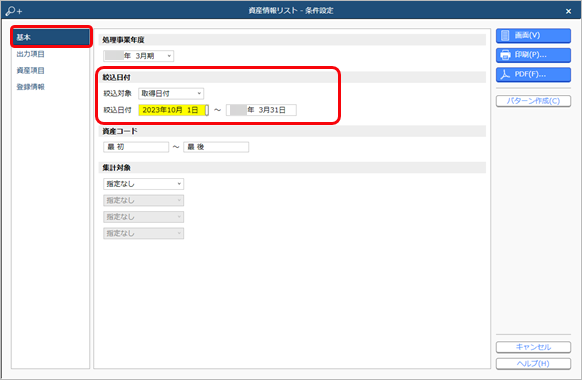Close the 条件設定 dialog
This screenshot has width=582, height=380.
pyautogui.click(x=568, y=12)
